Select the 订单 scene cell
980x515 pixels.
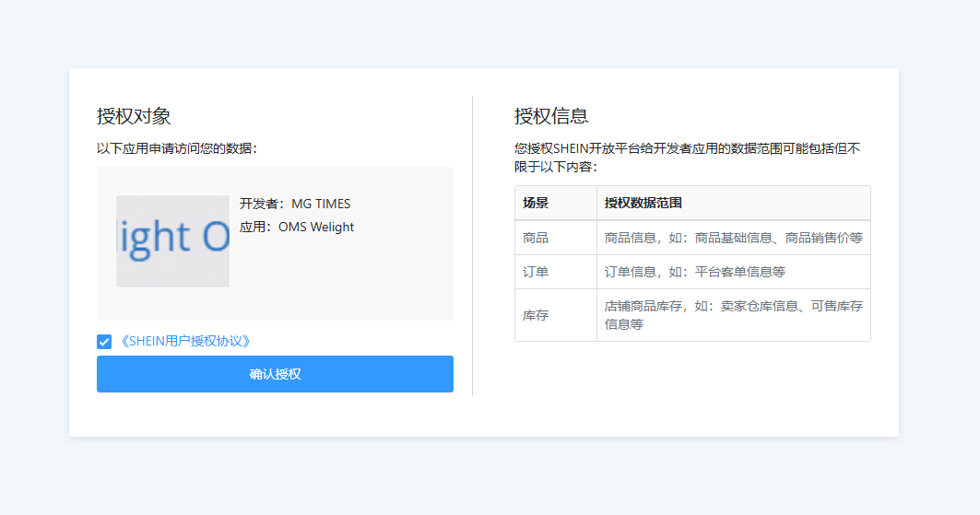tap(556, 272)
